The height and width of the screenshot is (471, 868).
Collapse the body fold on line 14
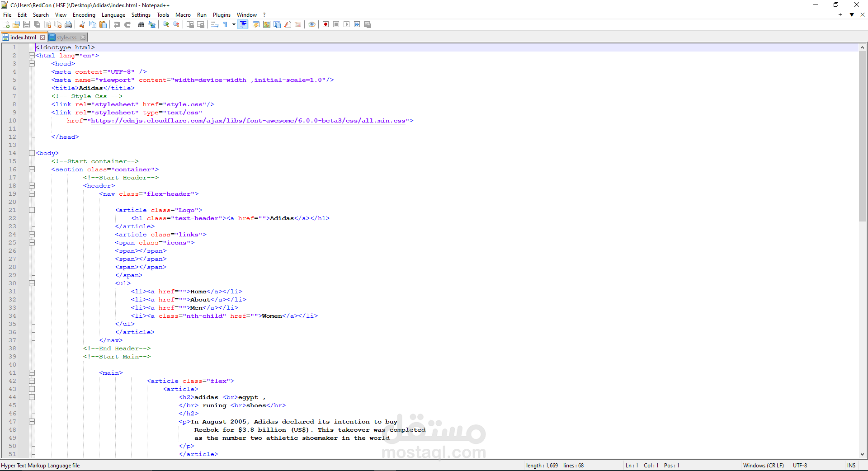pyautogui.click(x=32, y=153)
